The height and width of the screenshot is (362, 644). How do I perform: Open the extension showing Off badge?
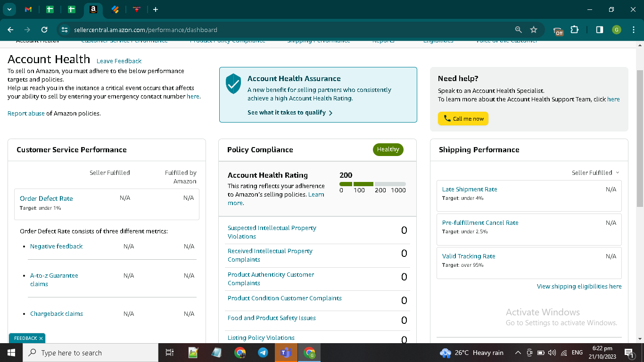[x=558, y=31]
